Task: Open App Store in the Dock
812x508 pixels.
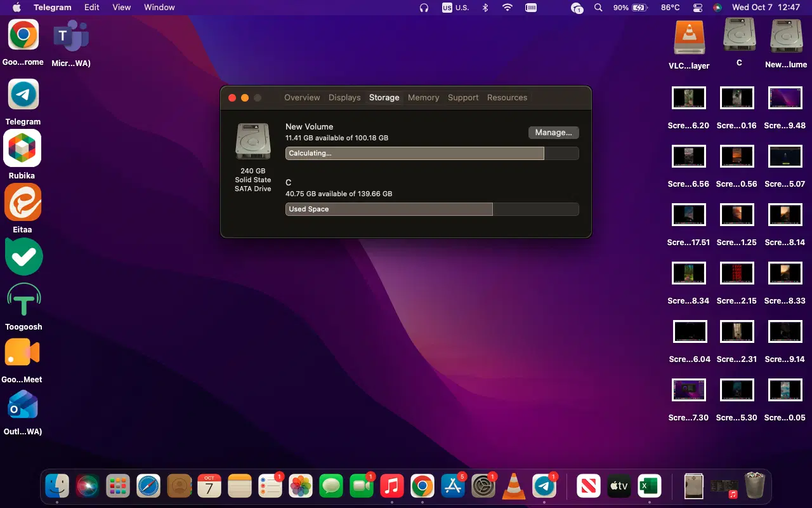Action: (453, 486)
